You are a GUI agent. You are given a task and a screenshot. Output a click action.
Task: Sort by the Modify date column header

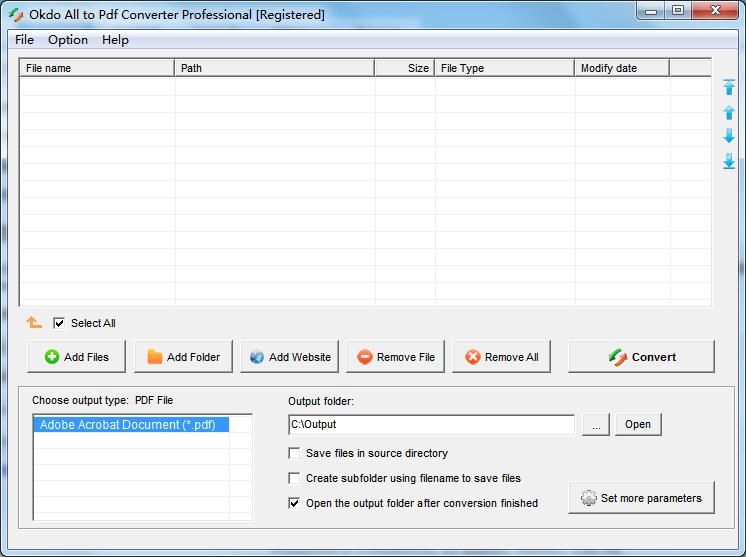point(622,68)
